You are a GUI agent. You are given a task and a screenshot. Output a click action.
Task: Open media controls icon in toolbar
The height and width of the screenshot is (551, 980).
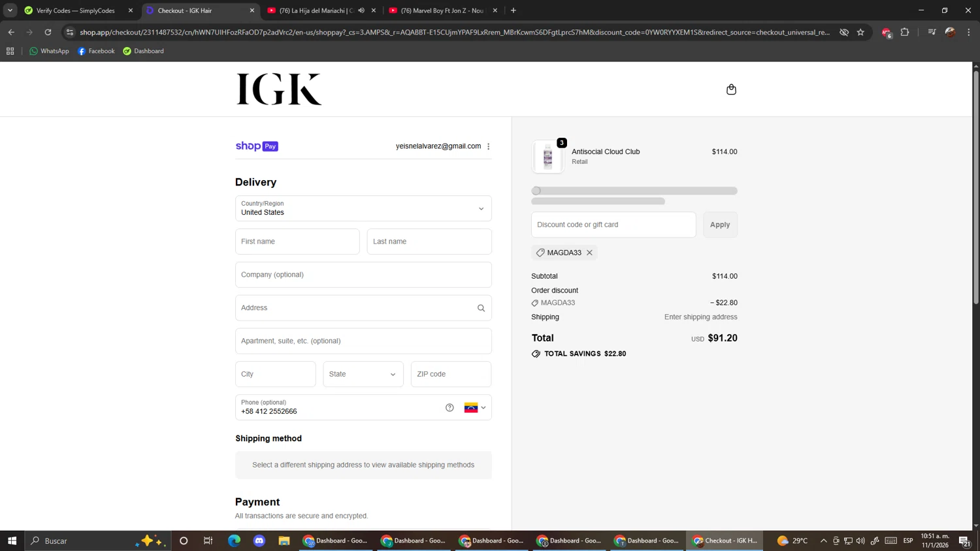tap(932, 32)
